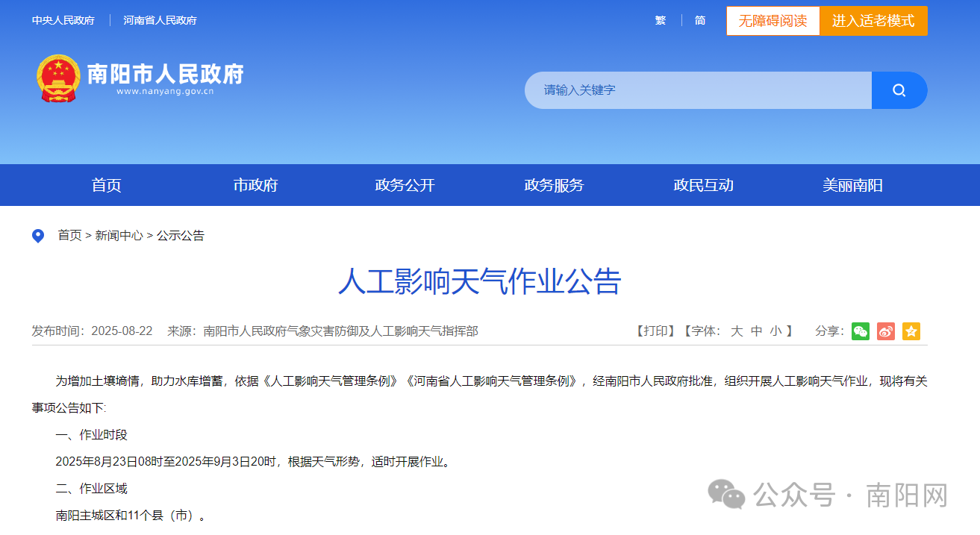Follow the 中央人民政府 link

click(x=63, y=20)
